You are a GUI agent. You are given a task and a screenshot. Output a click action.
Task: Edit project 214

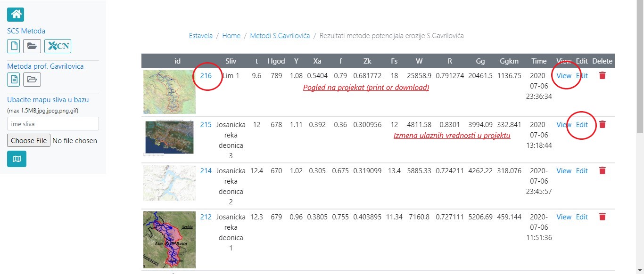tap(582, 171)
